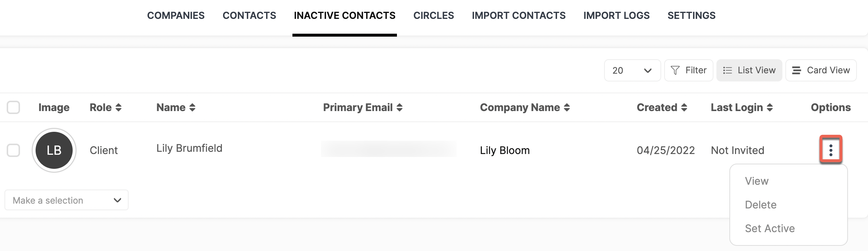Click the Filter funnel icon
This screenshot has width=868, height=251.
click(675, 70)
